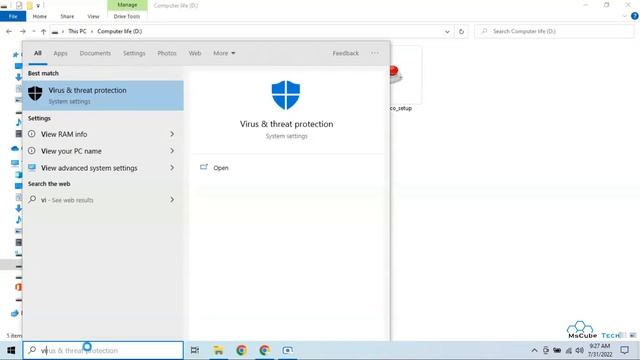Open the Home ribbon tab in Explorer
Screen dimensions: 640x360
click(40, 16)
